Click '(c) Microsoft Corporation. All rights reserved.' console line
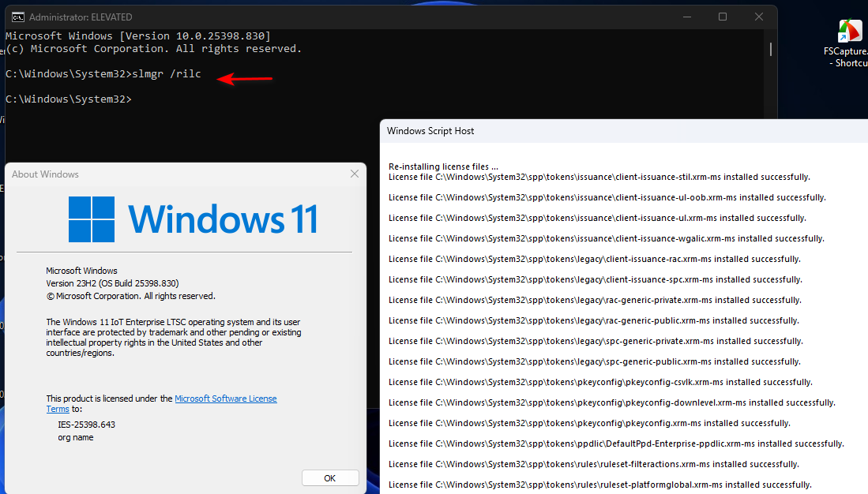 [153, 49]
